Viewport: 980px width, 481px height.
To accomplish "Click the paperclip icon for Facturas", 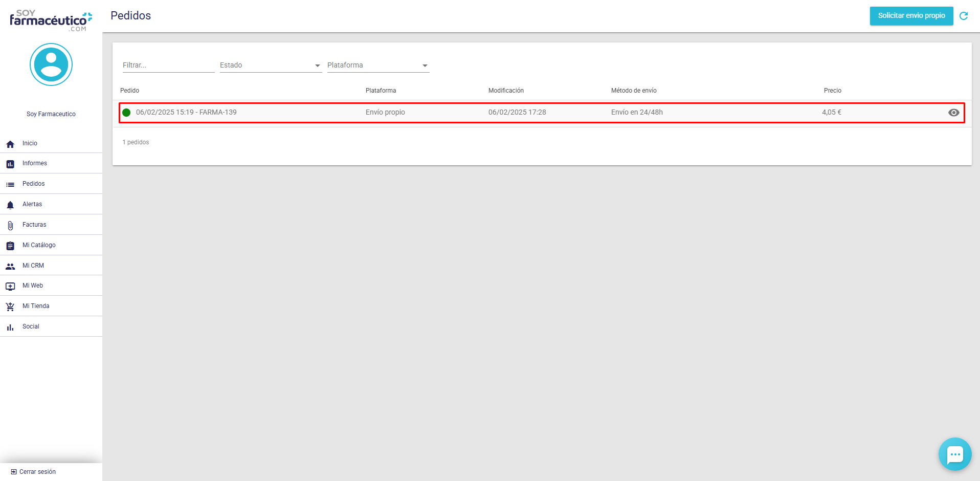I will [x=10, y=225].
